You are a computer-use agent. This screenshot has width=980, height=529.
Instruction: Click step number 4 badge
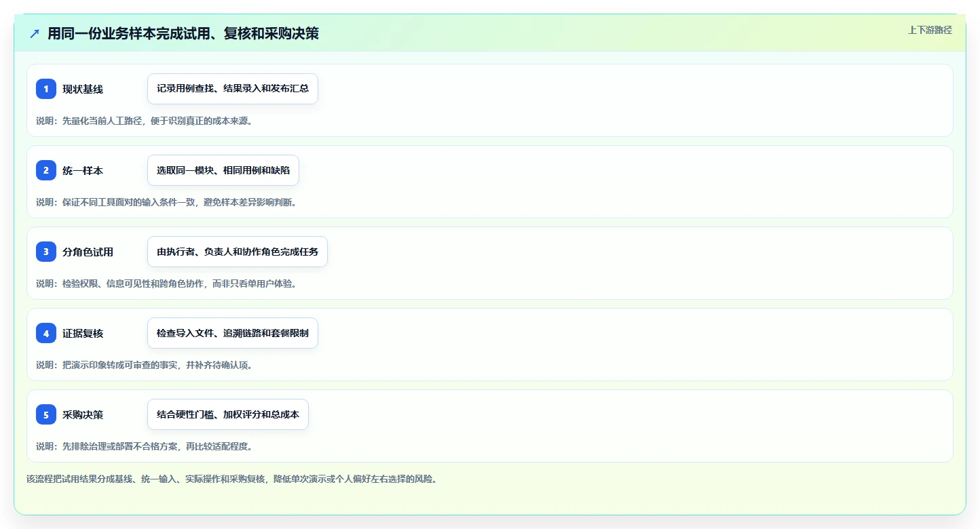pyautogui.click(x=46, y=333)
